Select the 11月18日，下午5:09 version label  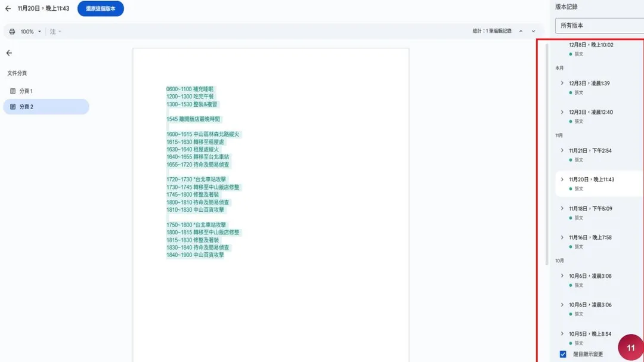(x=590, y=209)
